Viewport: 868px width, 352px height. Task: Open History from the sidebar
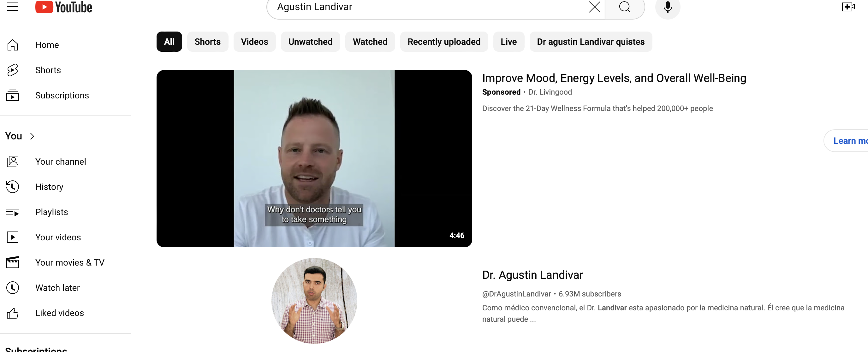pos(49,187)
